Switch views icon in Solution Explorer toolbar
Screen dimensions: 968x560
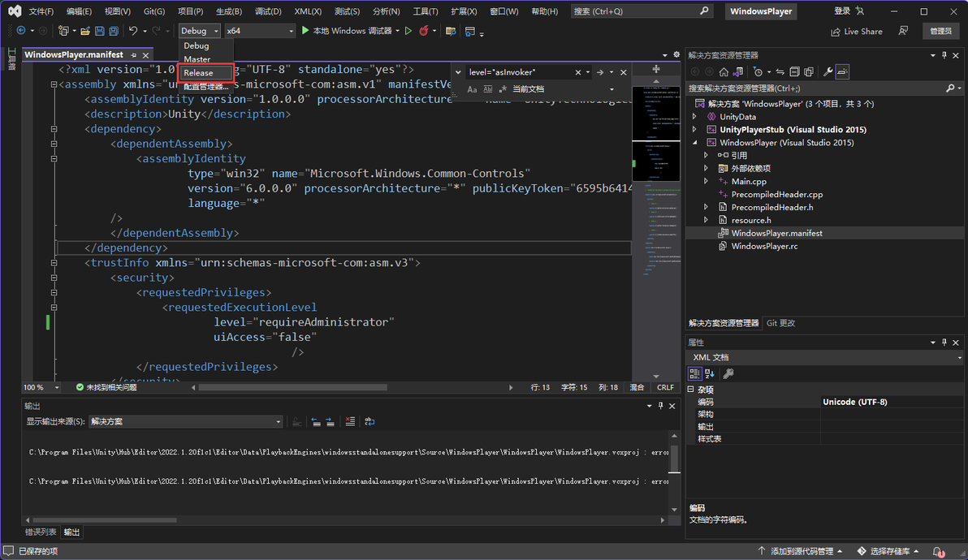737,72
